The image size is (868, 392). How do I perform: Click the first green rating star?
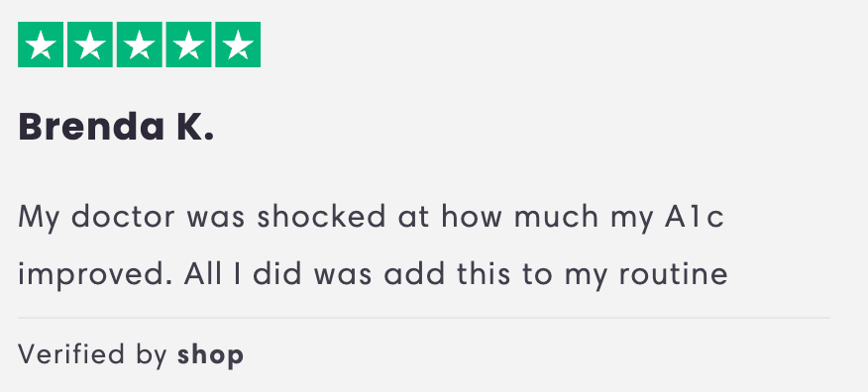pos(41,45)
